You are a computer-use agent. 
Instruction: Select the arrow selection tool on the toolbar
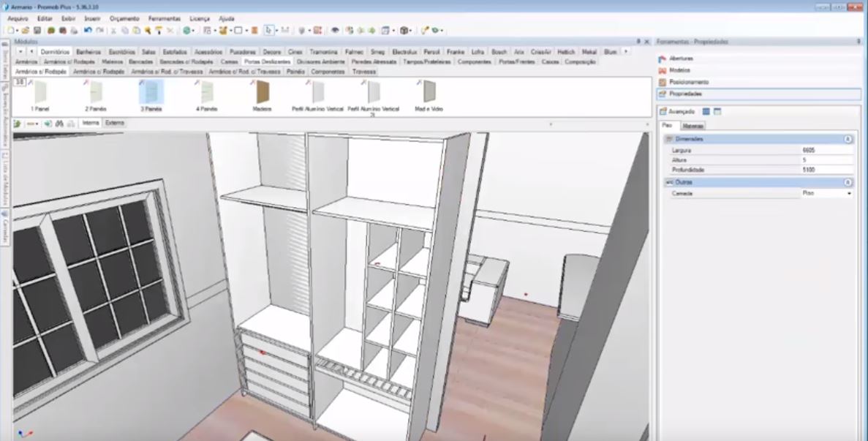point(270,29)
